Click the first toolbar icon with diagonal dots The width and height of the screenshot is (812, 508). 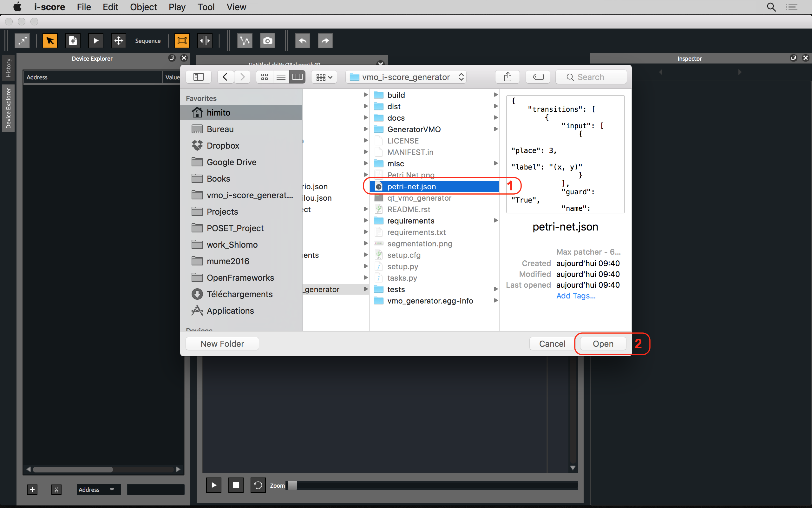[x=22, y=41]
